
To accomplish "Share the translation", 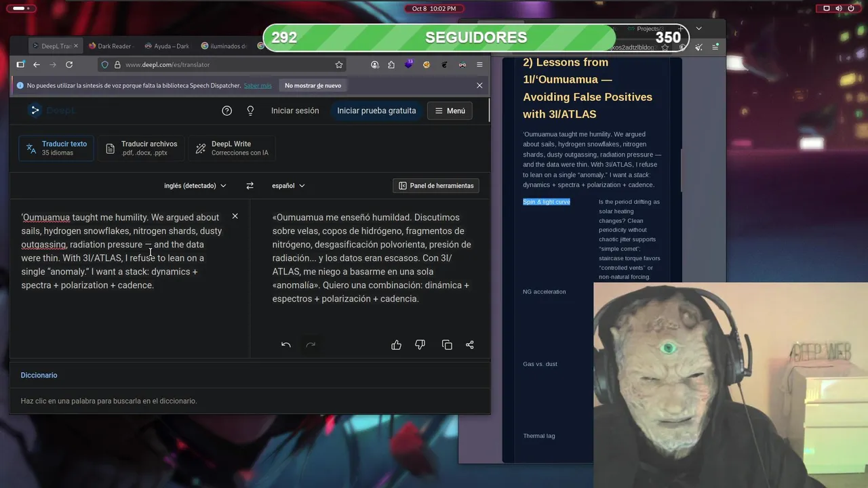I will click(470, 345).
